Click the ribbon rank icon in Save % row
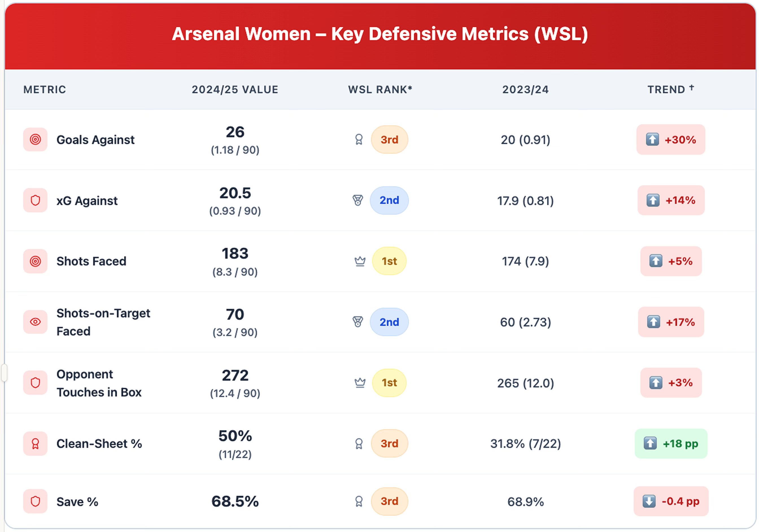Screen dimensions: 759x532 [x=359, y=501]
